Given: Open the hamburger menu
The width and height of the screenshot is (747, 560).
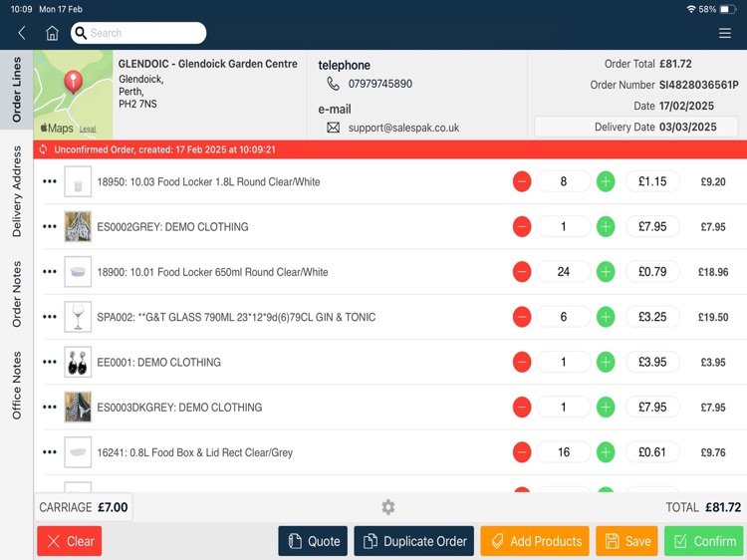Looking at the screenshot, I should tap(725, 33).
